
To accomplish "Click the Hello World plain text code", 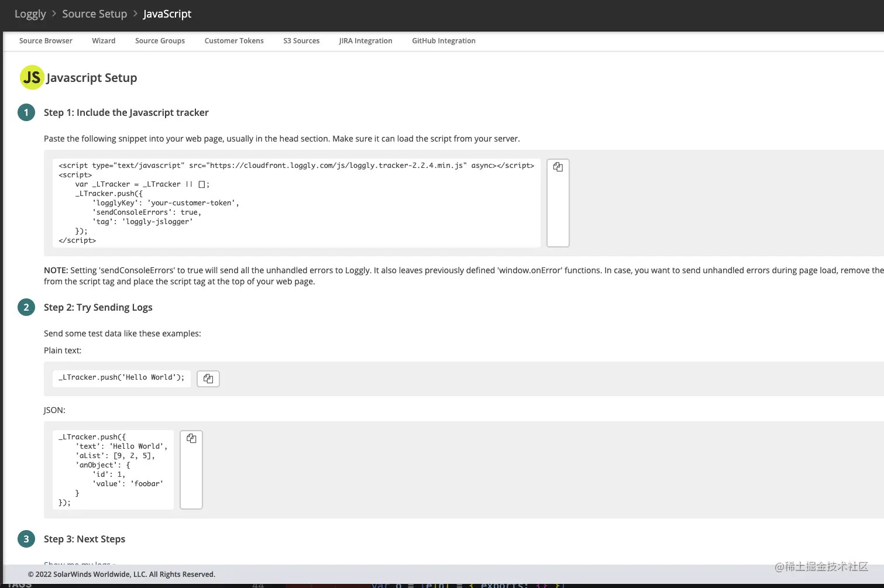I will pyautogui.click(x=122, y=378).
